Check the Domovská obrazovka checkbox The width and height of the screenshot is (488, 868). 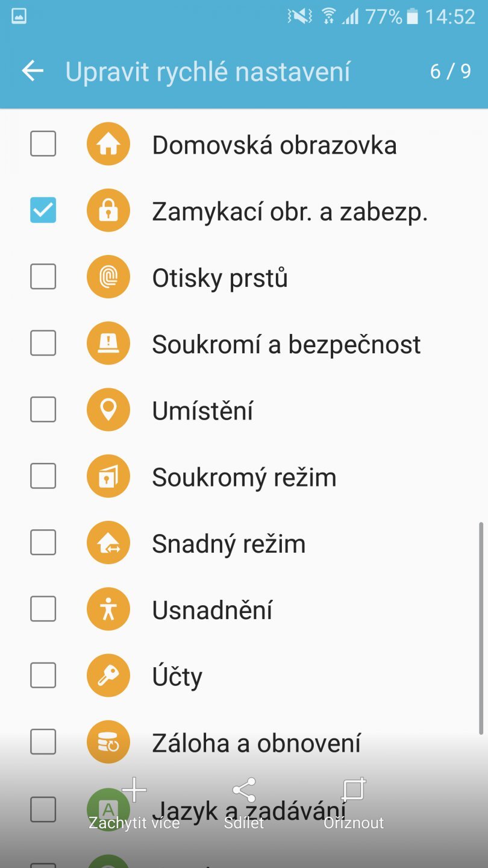(x=43, y=144)
